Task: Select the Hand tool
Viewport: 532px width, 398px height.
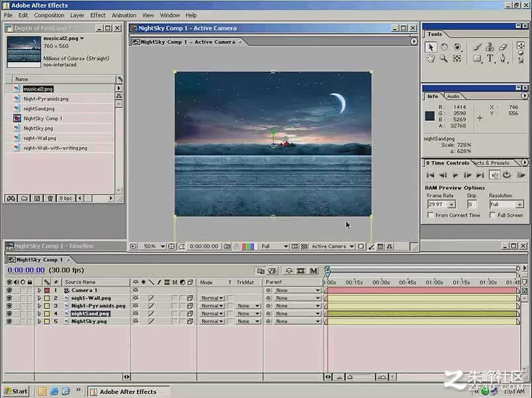Action: pos(431,58)
